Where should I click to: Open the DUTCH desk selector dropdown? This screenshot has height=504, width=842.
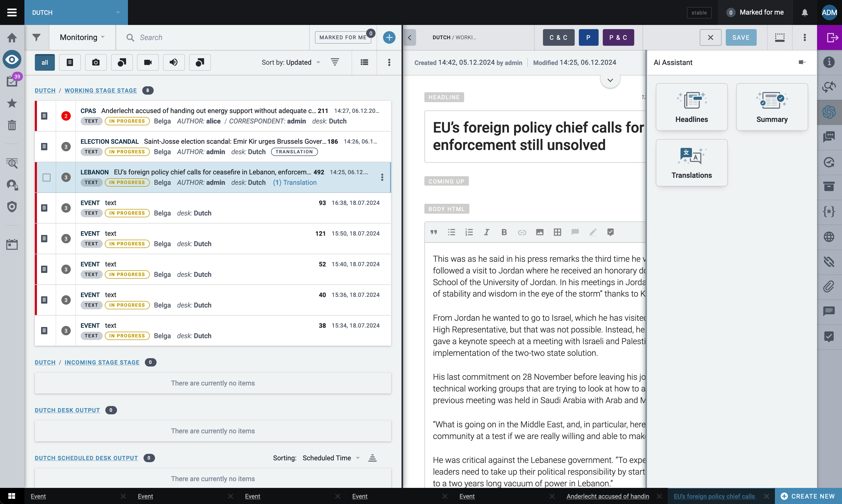(76, 12)
